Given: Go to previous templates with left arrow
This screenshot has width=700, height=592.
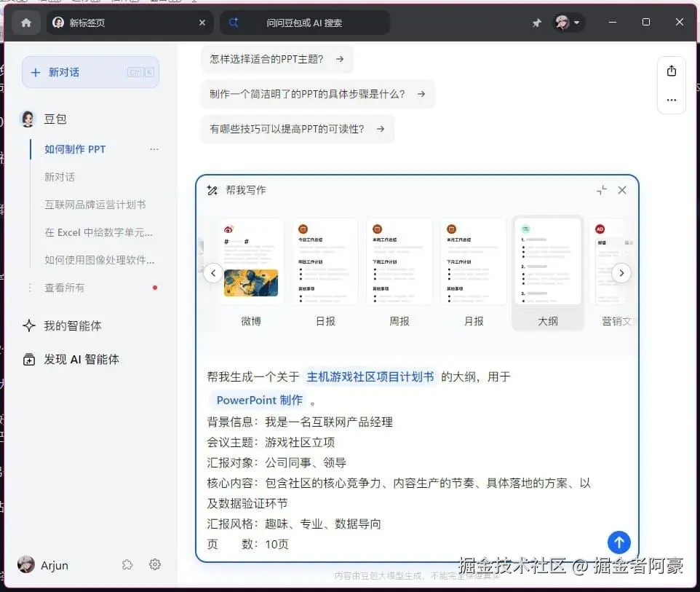Looking at the screenshot, I should tap(213, 273).
